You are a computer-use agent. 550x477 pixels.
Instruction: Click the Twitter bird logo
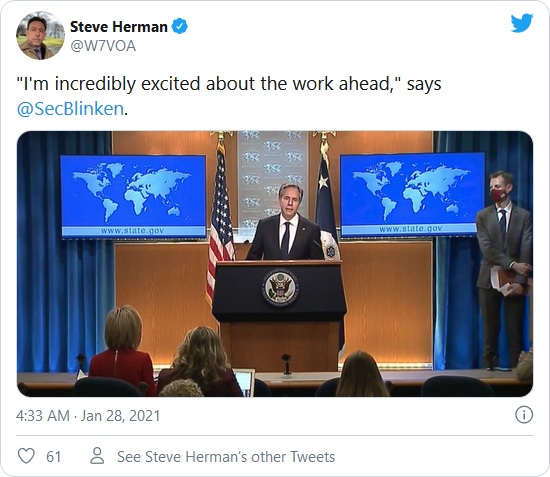(x=522, y=22)
